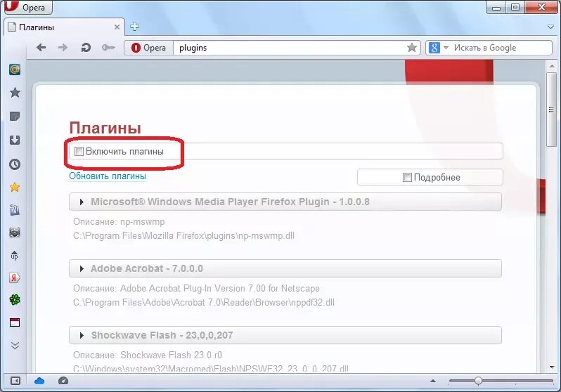
Task: Open the downloads panel icon
Action: pos(15,140)
